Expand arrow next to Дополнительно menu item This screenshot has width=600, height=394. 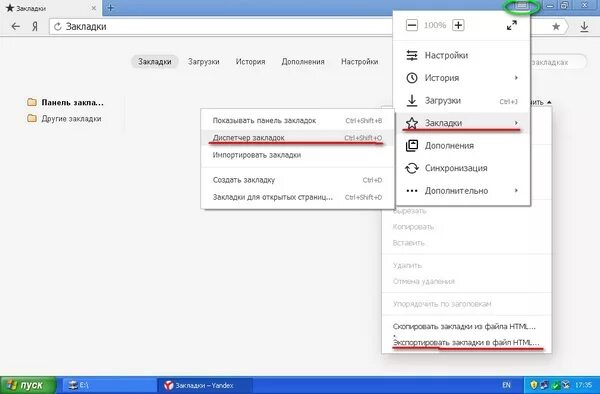516,190
